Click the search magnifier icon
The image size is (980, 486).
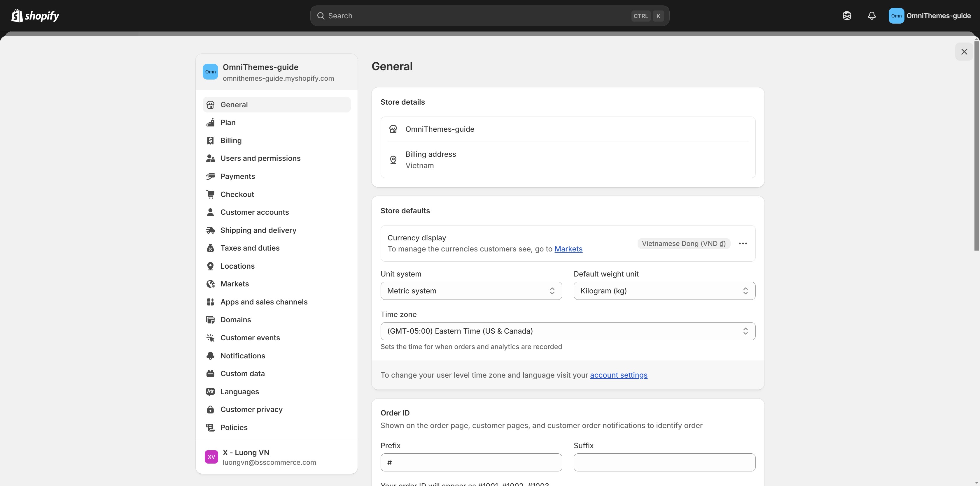click(321, 15)
